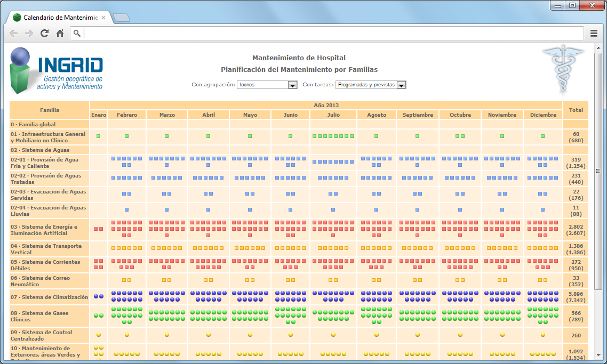Click the INGRID logo
The width and height of the screenshot is (607, 364).
coord(57,70)
